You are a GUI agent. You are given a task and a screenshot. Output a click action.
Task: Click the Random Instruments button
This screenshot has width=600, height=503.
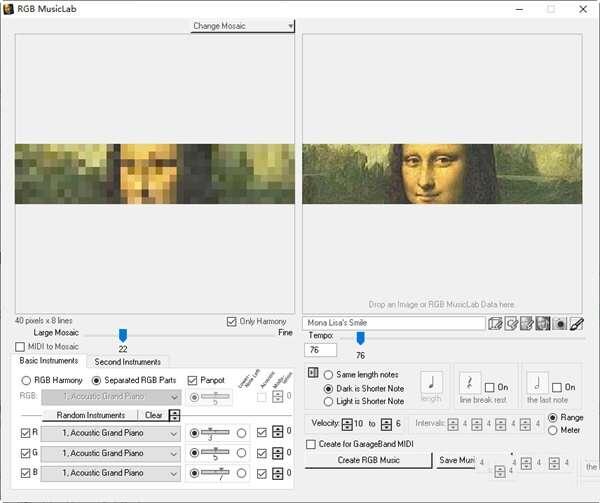pyautogui.click(x=91, y=415)
